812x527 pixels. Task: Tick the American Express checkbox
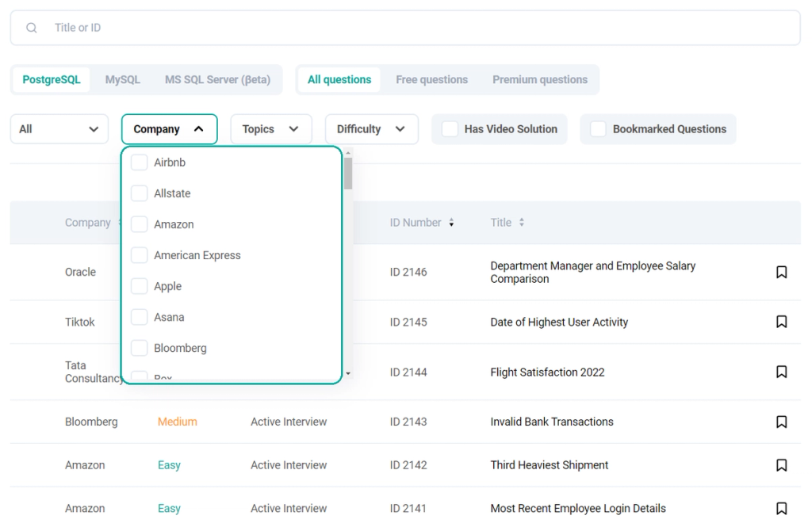pos(140,255)
